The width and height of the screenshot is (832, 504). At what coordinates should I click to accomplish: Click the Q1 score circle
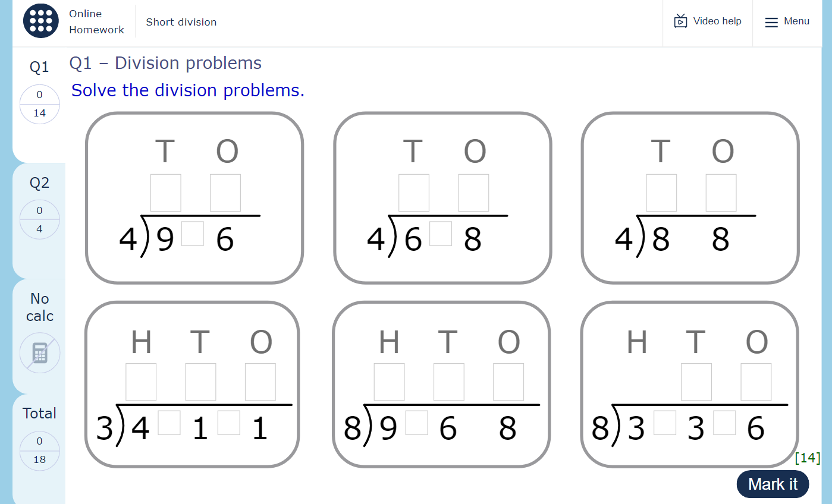point(39,103)
